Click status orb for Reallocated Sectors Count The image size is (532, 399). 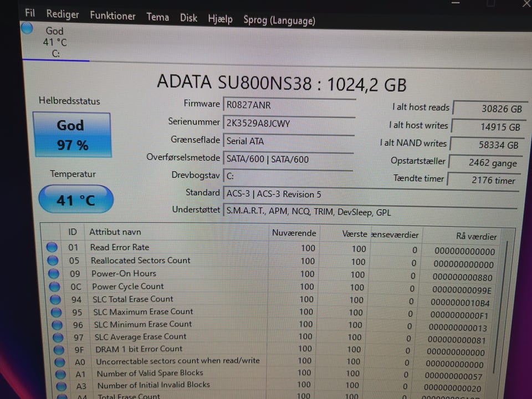pos(53,260)
